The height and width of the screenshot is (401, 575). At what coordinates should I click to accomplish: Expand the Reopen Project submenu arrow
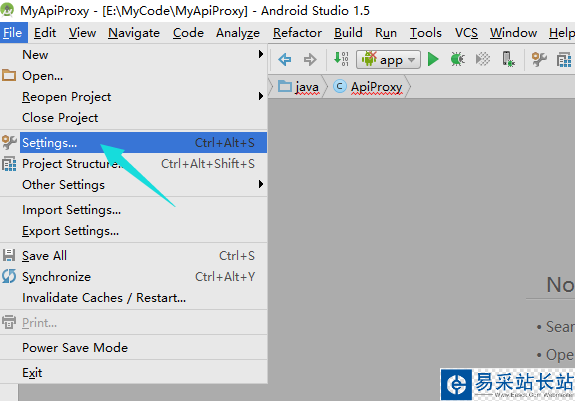[261, 96]
